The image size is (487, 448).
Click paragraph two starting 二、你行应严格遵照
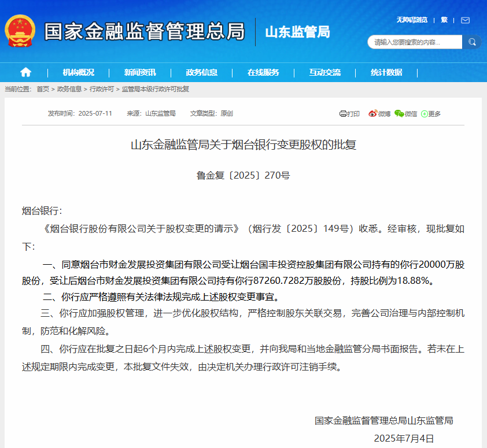(x=161, y=297)
